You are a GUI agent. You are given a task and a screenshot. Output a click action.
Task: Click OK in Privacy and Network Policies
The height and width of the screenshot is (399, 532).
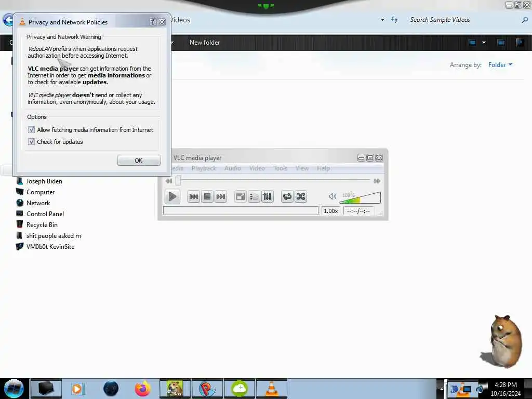point(139,161)
